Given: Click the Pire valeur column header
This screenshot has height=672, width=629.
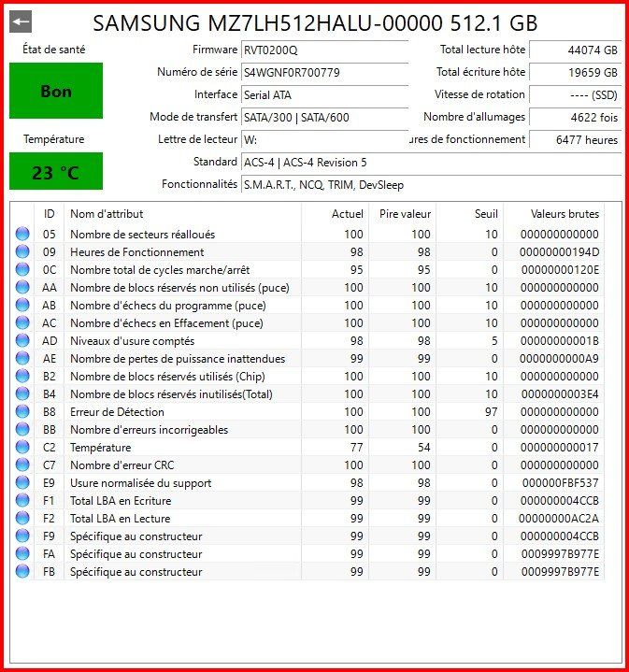Looking at the screenshot, I should coord(402,213).
